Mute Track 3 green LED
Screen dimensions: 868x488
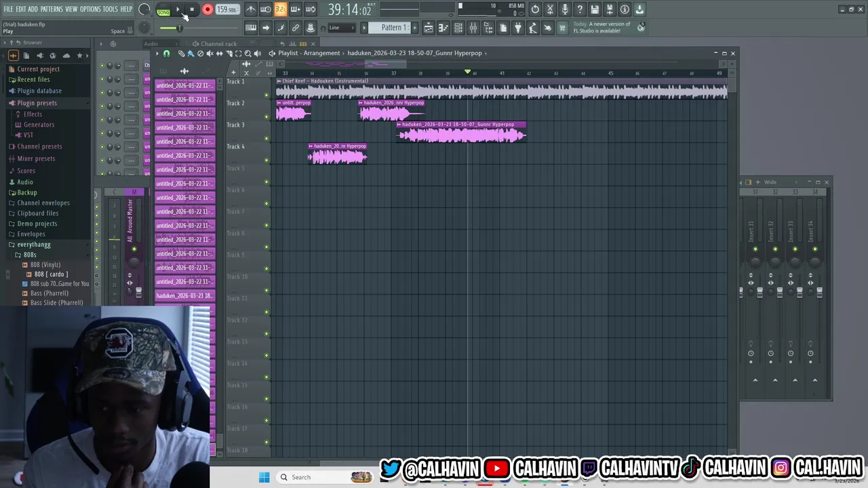tap(267, 138)
